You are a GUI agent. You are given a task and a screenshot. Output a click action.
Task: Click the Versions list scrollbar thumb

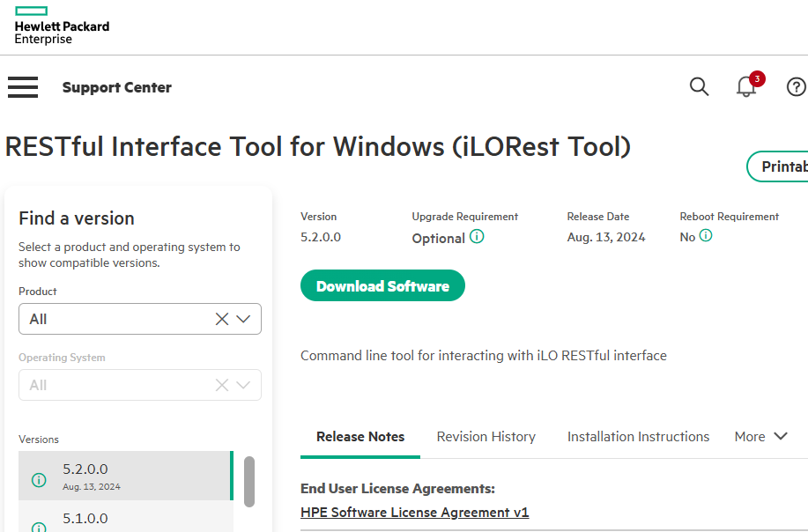[249, 482]
